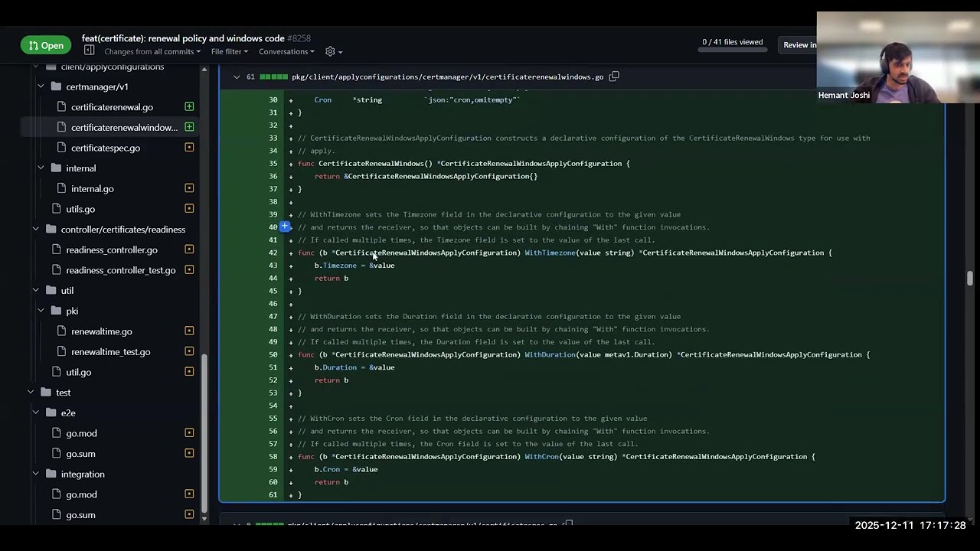Screen dimensions: 980x551
Task: Add comment with blue plus on line 40
Action: point(284,227)
